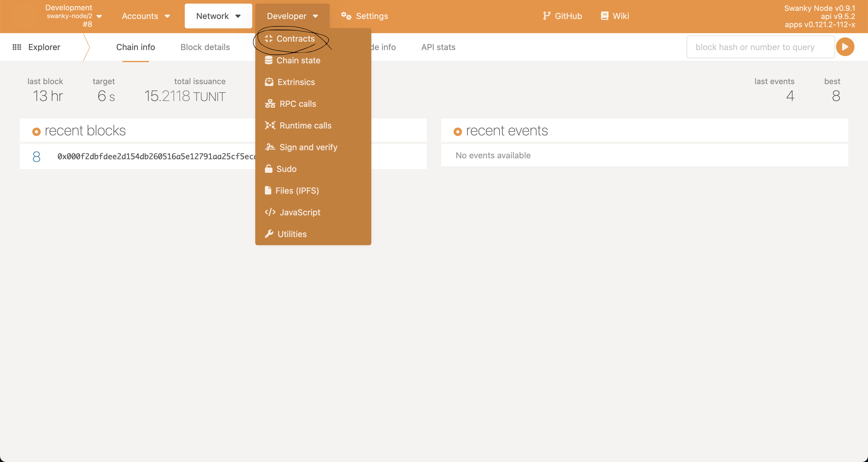Choose the RPC calls network icon
The height and width of the screenshot is (462, 868).
[270, 104]
